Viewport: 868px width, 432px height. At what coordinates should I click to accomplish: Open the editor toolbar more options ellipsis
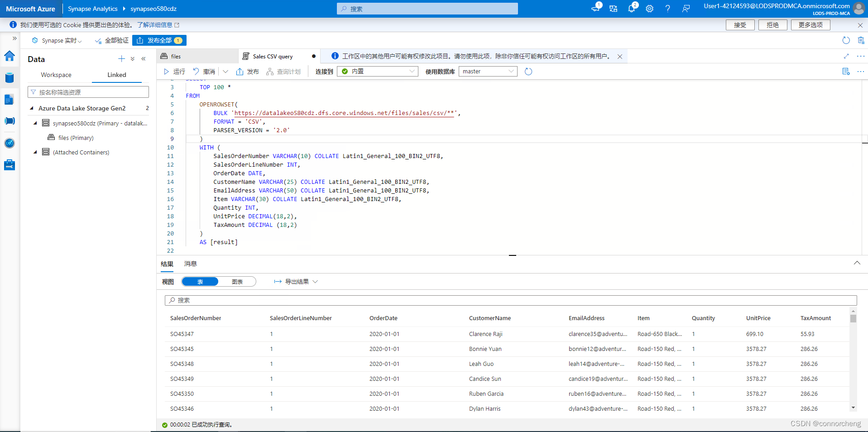[861, 72]
